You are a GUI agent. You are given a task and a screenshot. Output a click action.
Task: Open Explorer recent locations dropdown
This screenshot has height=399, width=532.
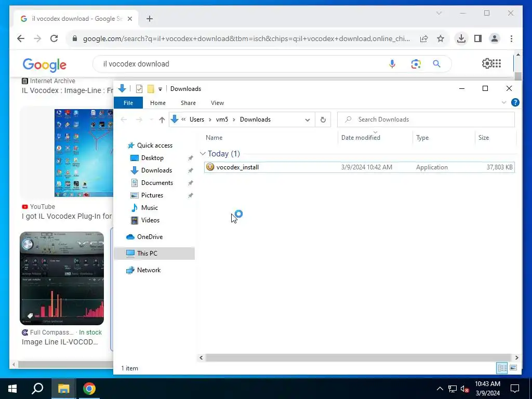[x=151, y=120]
